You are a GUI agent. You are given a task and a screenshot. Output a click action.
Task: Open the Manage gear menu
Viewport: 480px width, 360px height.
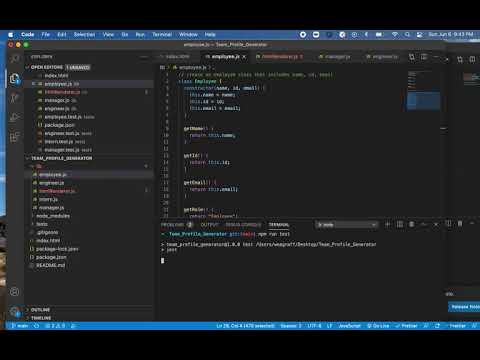(x=15, y=312)
